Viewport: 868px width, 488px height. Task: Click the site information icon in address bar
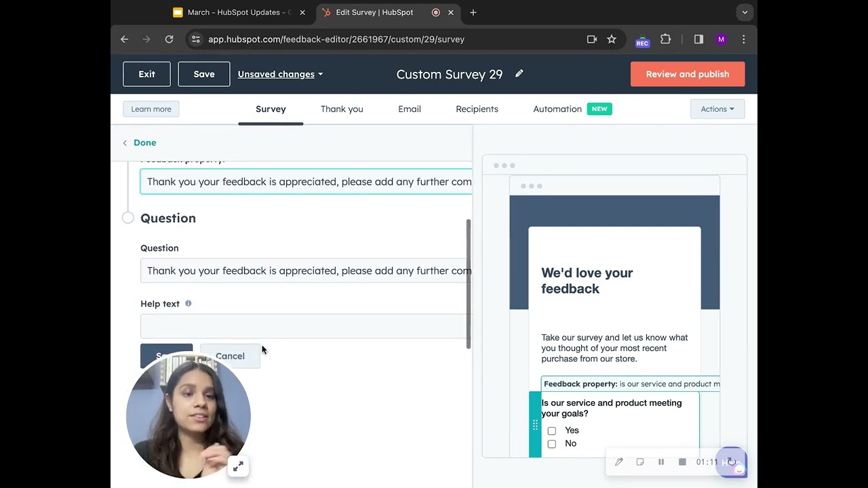195,39
